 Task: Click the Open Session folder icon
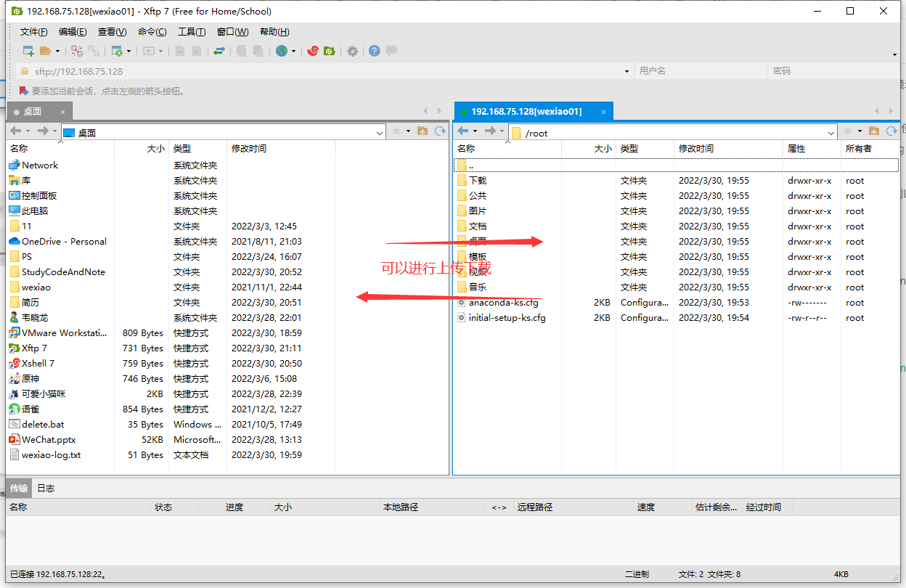[x=46, y=51]
